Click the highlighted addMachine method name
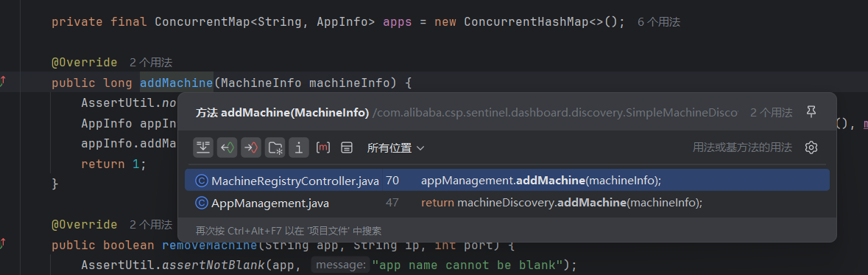The height and width of the screenshot is (275, 868). [177, 83]
